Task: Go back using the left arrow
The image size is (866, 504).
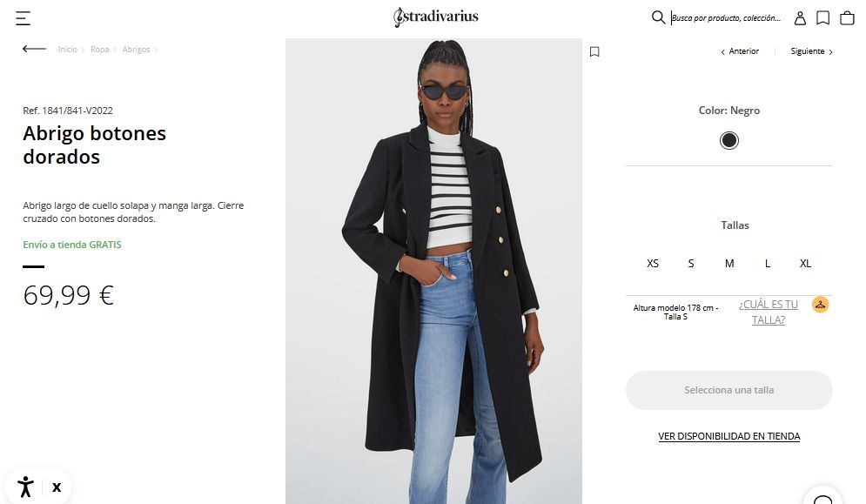Action: click(34, 50)
